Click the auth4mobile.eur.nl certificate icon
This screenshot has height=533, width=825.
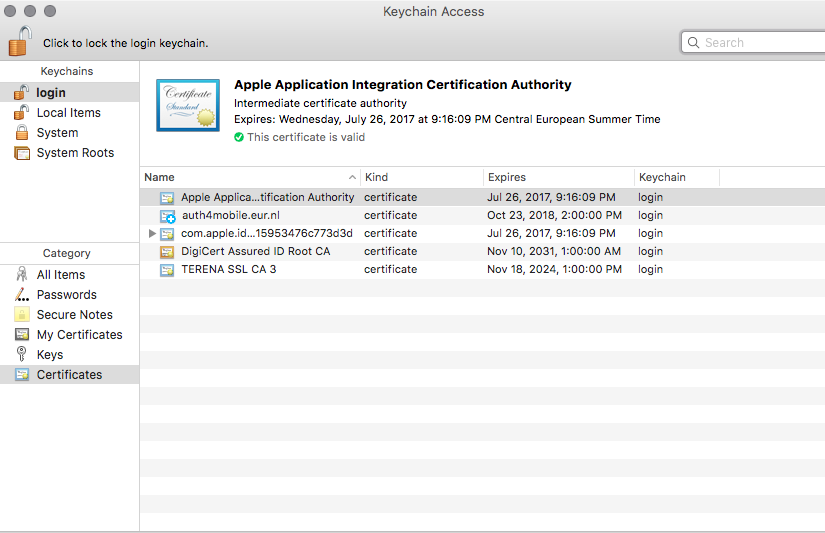pos(167,216)
